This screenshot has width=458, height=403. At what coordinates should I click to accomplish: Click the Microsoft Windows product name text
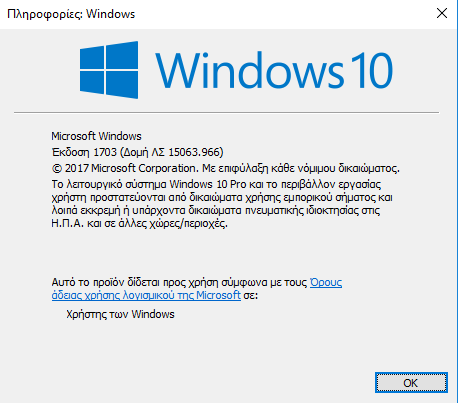[96, 136]
